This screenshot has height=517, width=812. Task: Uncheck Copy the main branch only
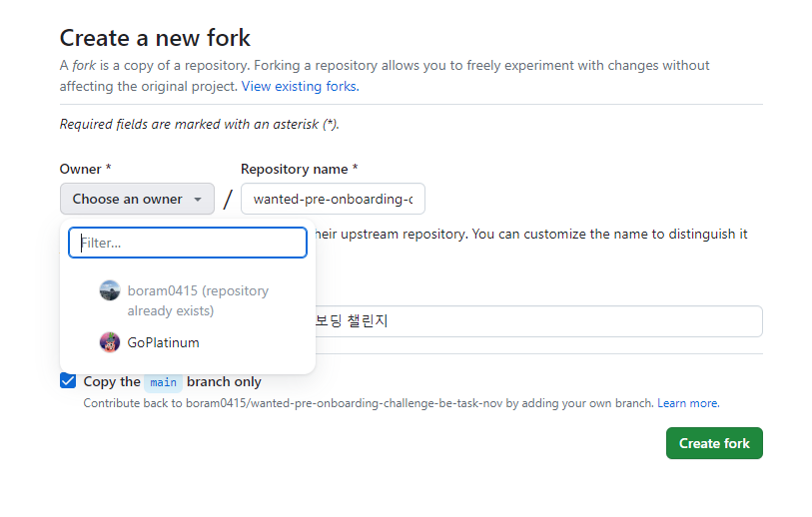[68, 381]
